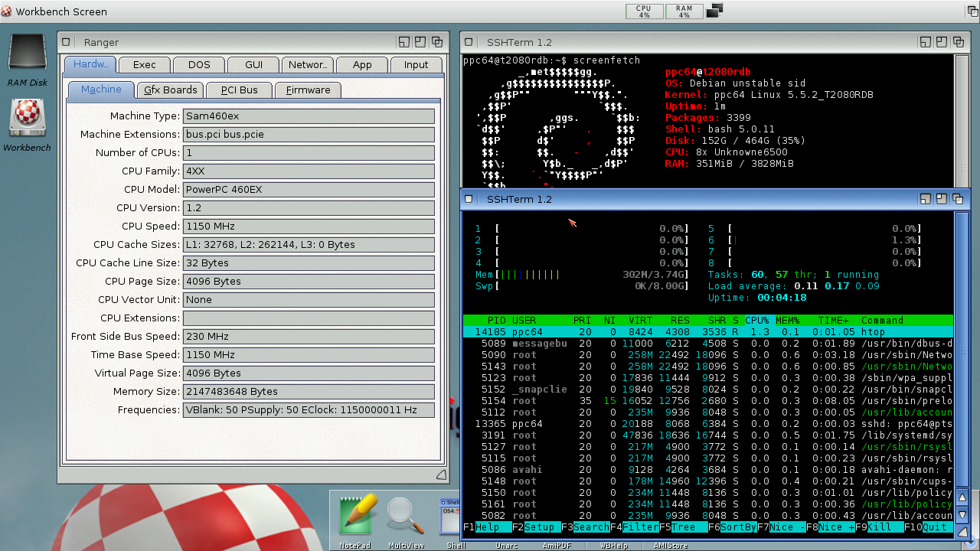The height and width of the screenshot is (551, 980).
Task: Open the Exec tab in Ranger
Action: point(144,65)
